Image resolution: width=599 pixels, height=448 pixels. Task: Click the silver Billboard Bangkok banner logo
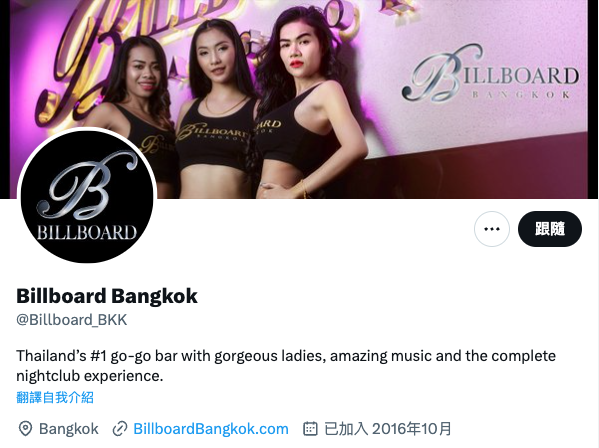(x=491, y=73)
